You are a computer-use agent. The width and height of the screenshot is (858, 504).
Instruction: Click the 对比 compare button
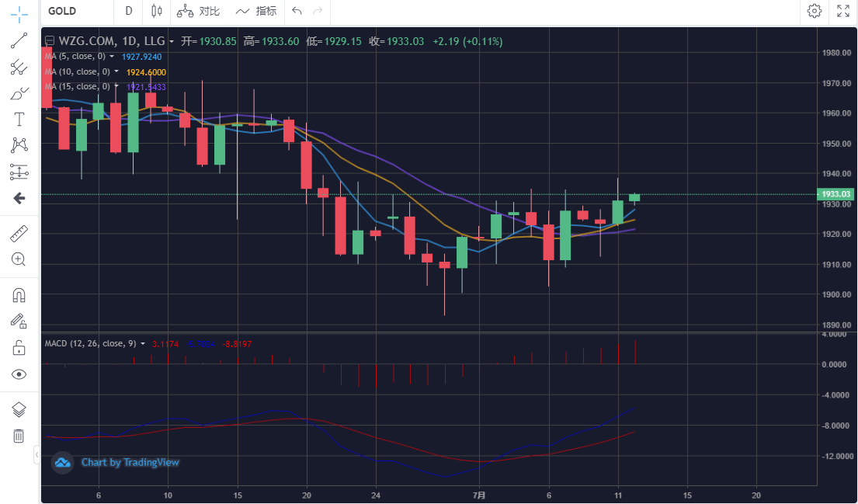pos(199,11)
